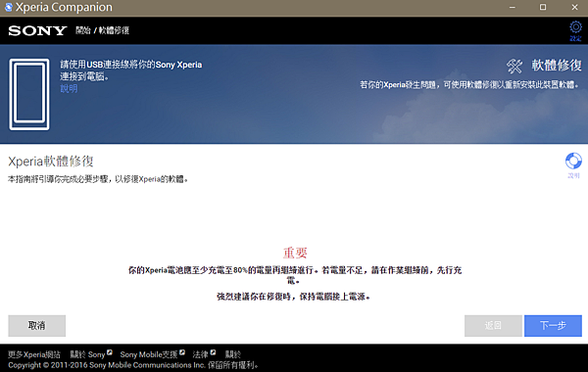Open the last 關於 footer link
This screenshot has width=588, height=372.
tap(233, 354)
